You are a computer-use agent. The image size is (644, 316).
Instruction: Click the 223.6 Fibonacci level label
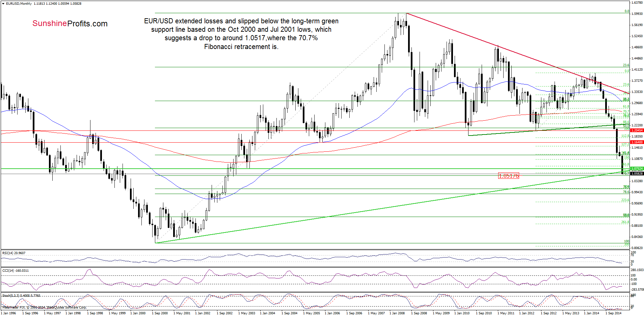point(625,200)
